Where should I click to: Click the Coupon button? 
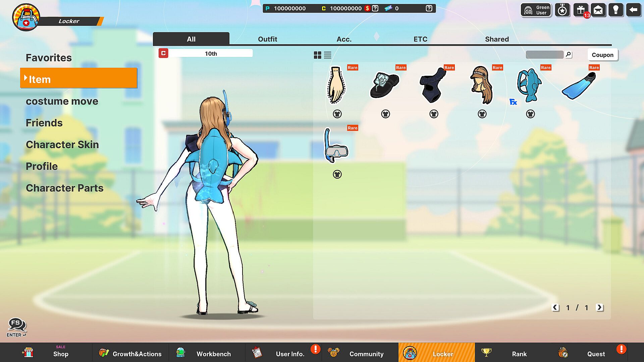(602, 55)
